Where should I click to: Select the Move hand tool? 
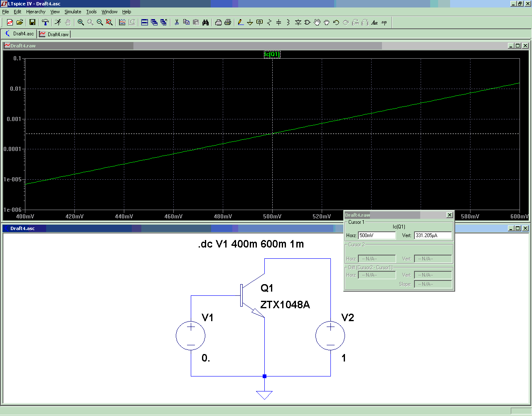(317, 22)
